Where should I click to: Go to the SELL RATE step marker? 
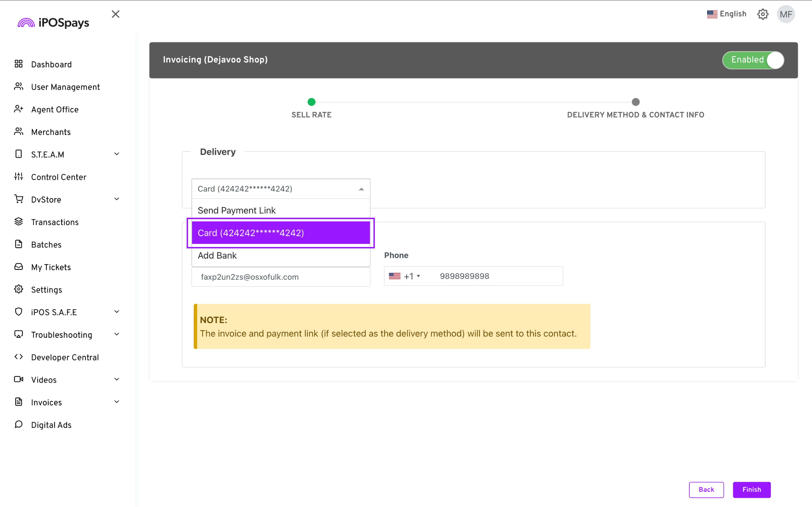coord(311,102)
